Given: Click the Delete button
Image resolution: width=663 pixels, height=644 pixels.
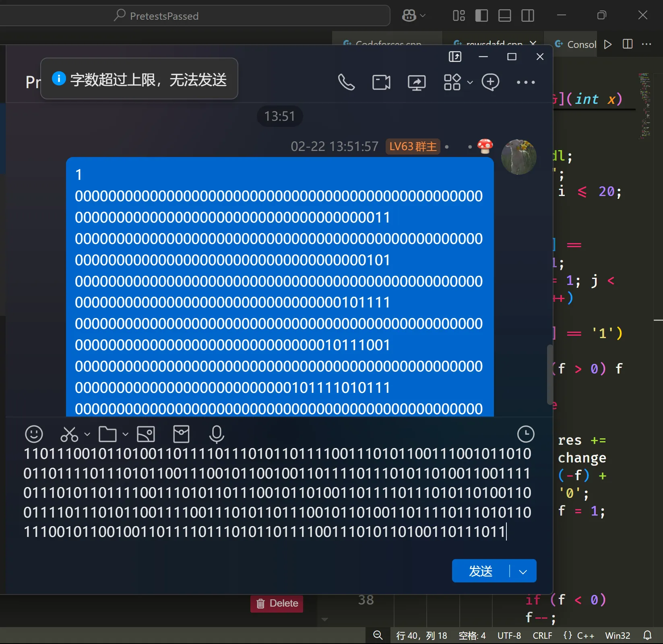Looking at the screenshot, I should pos(276,604).
